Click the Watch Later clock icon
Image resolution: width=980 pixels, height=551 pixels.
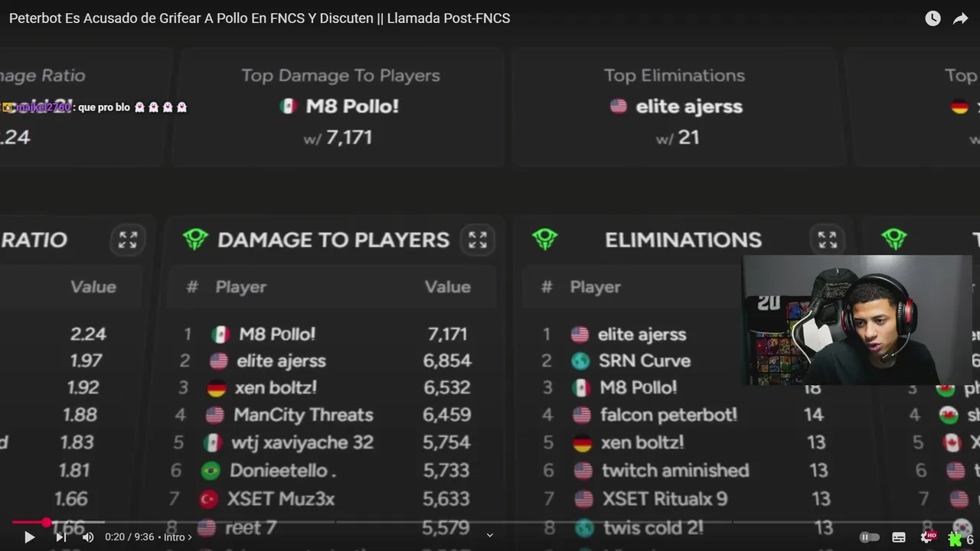(x=933, y=18)
